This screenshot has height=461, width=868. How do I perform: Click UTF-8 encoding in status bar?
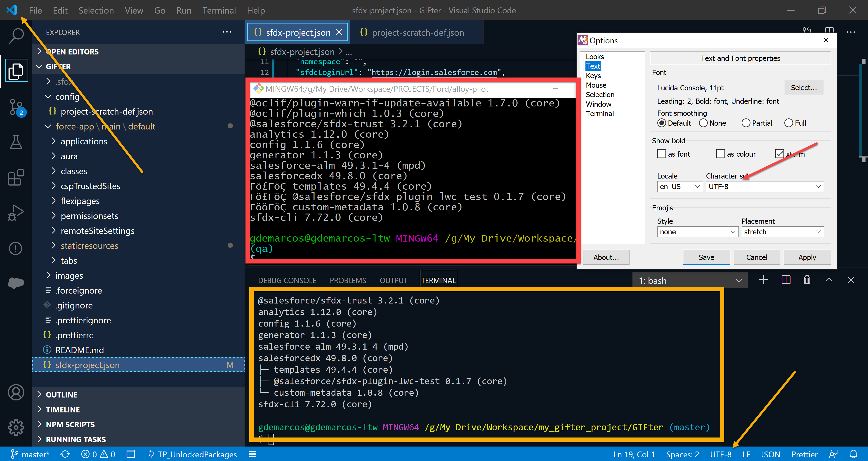coord(720,454)
